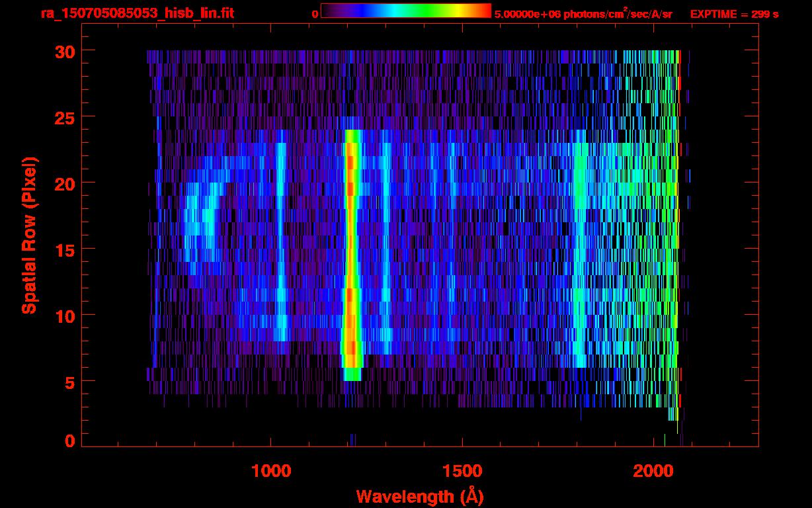Click the 1000 wavelength tick label
This screenshot has height=508, width=812.
pos(271,471)
